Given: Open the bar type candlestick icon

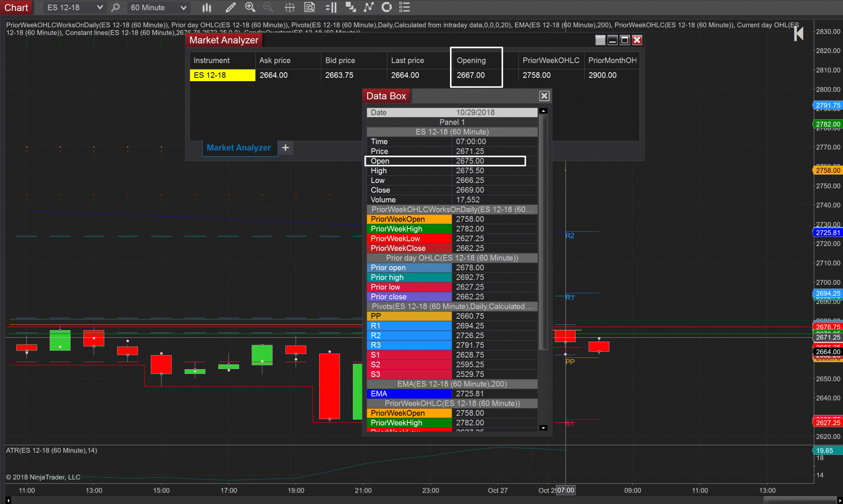Looking at the screenshot, I should [207, 7].
